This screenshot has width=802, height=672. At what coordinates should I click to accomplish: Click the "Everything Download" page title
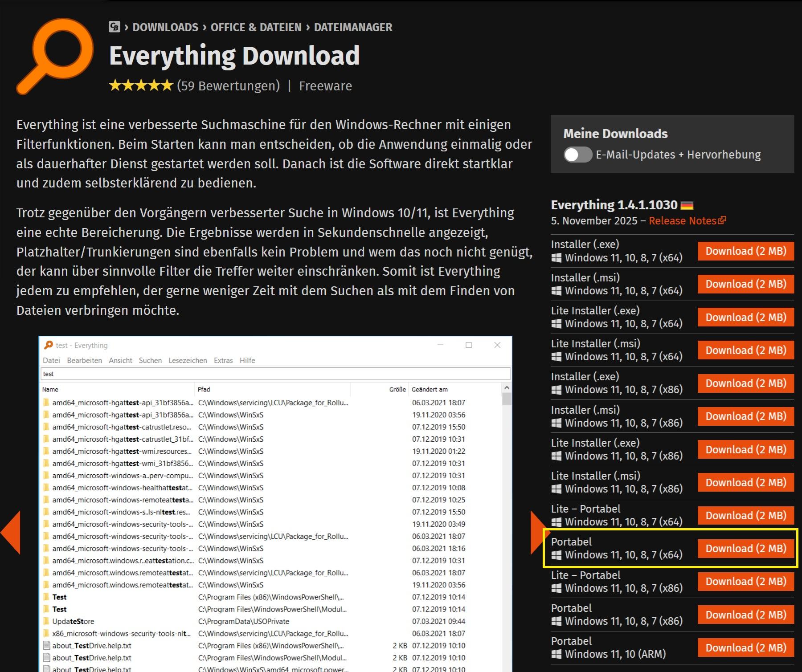234,56
